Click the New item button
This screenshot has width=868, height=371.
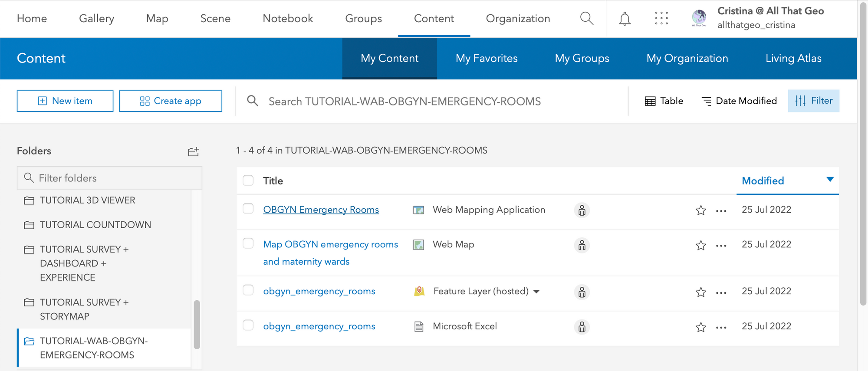[65, 101]
